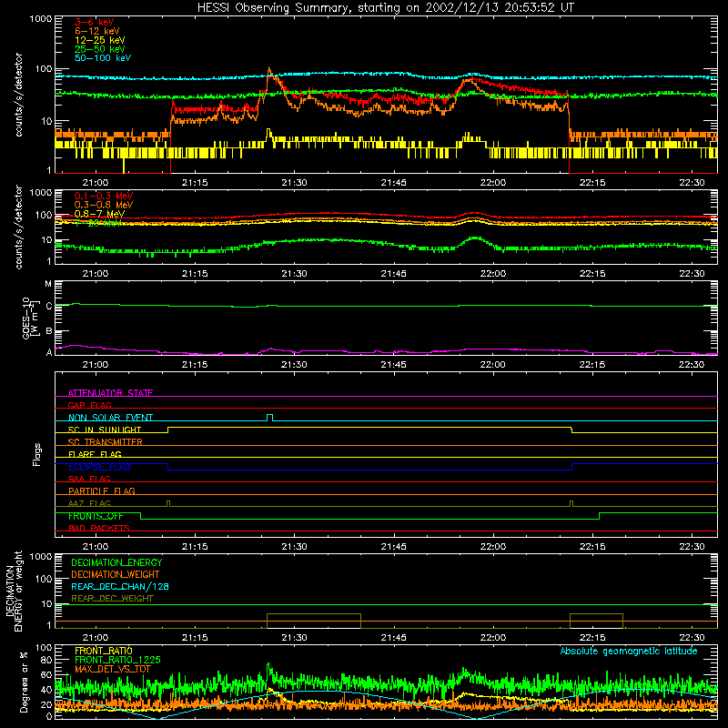
Task: Click the AAZ_FLAG label
Action: (x=89, y=503)
